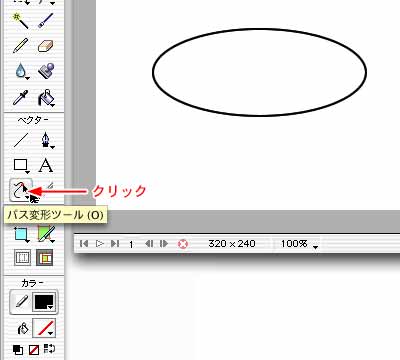Select the Pen tool
This screenshot has width=400, height=360.
coord(47,140)
